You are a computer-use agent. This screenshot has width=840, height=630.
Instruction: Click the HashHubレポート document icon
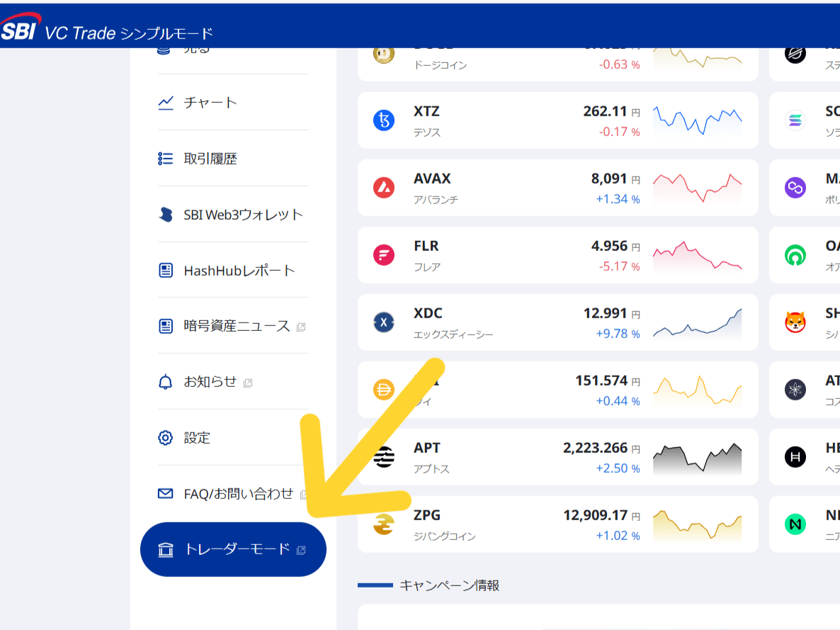pos(165,269)
